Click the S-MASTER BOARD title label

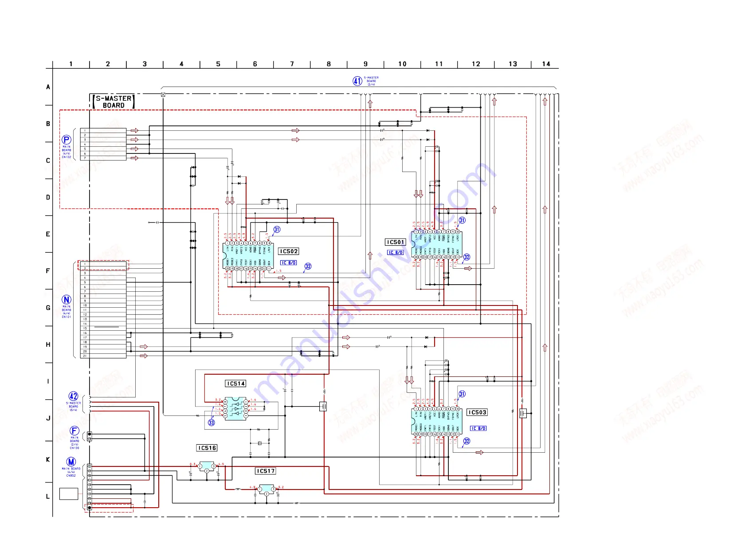[114, 102]
